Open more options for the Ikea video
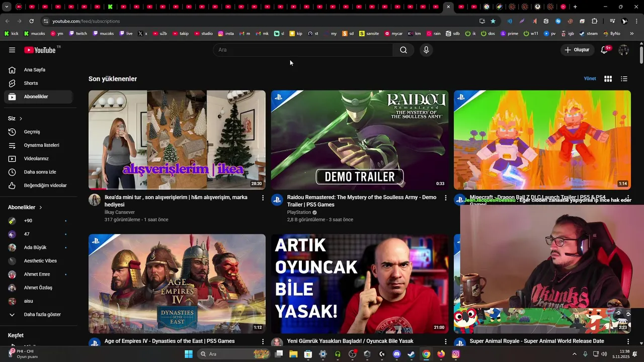 point(263,198)
